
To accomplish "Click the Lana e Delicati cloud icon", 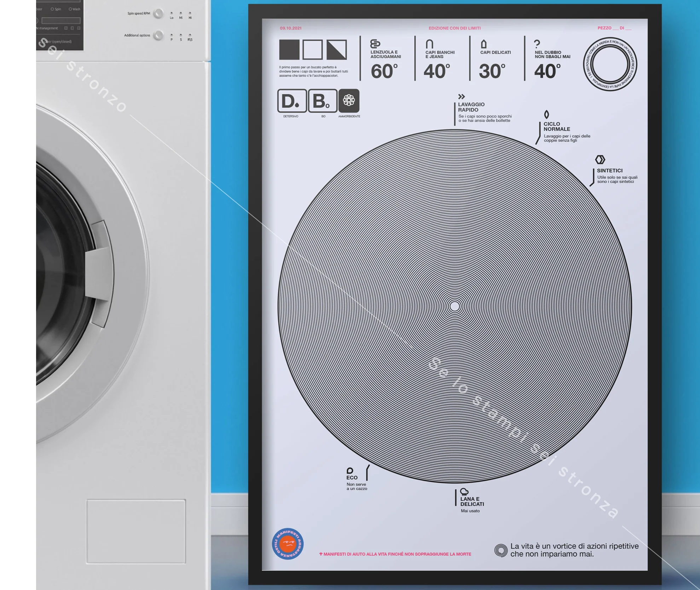I will pyautogui.click(x=464, y=492).
